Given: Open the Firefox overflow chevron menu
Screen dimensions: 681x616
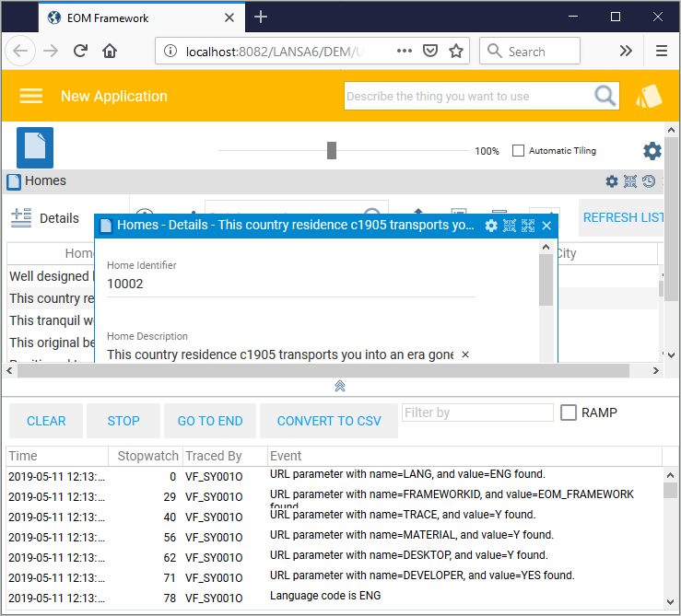Looking at the screenshot, I should (x=626, y=52).
